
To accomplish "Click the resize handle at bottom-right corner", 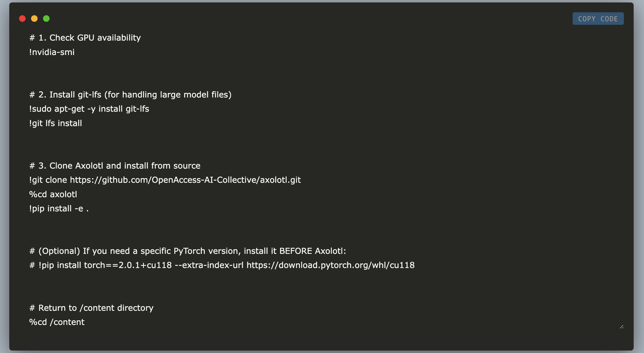I will click(x=622, y=327).
